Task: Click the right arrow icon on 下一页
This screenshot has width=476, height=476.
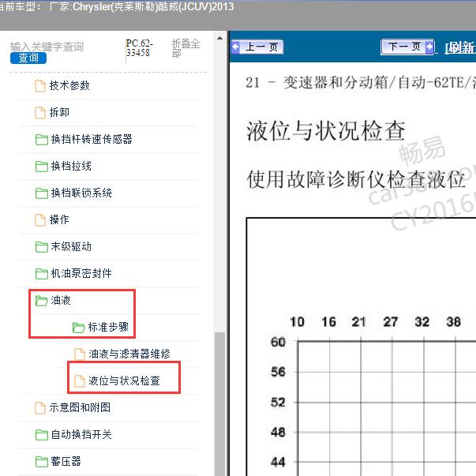Action: 429,47
